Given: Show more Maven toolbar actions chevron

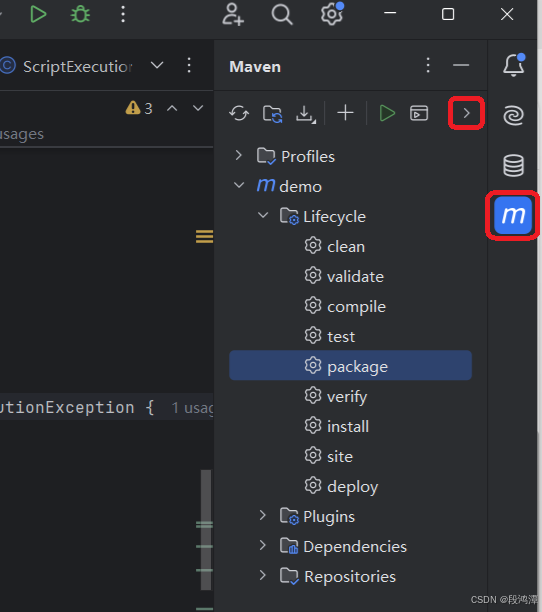Looking at the screenshot, I should (x=466, y=113).
